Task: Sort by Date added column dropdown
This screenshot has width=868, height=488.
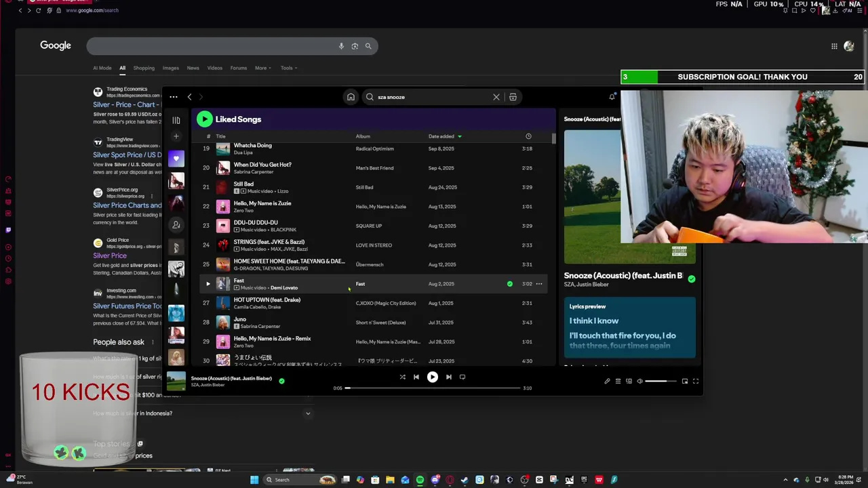Action: 445,136
